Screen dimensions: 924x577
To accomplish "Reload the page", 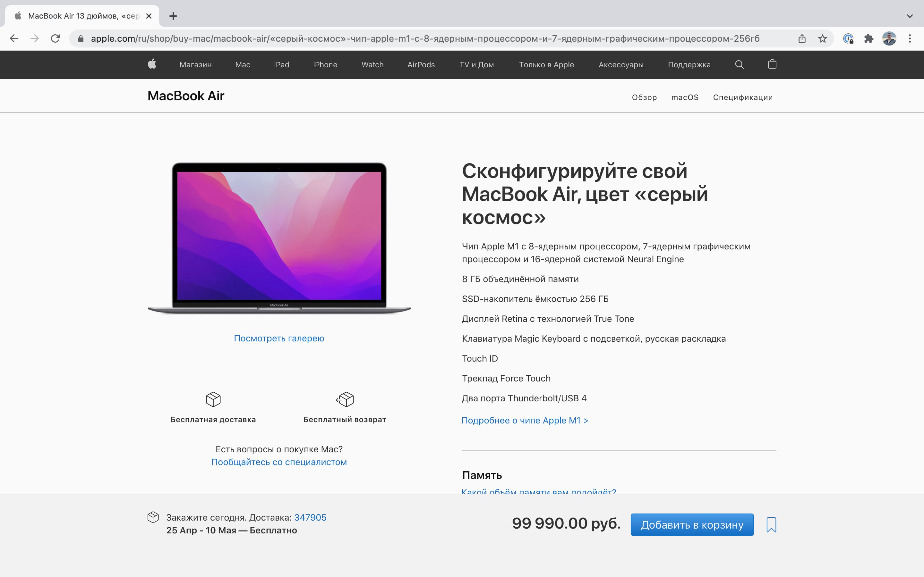I will point(56,38).
